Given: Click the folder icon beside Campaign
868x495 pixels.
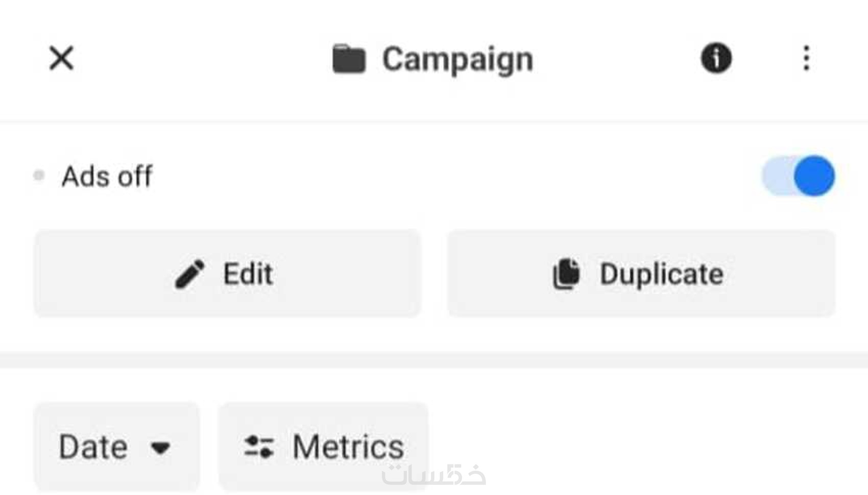Looking at the screenshot, I should (349, 59).
